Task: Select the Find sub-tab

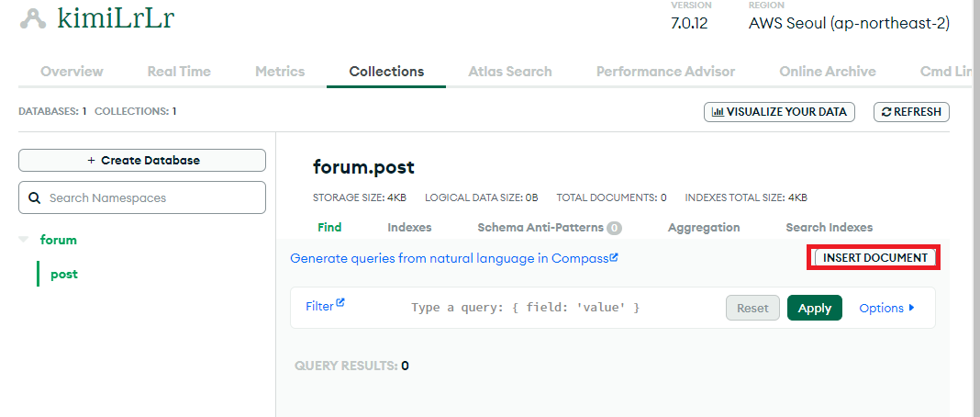Action: click(x=329, y=228)
